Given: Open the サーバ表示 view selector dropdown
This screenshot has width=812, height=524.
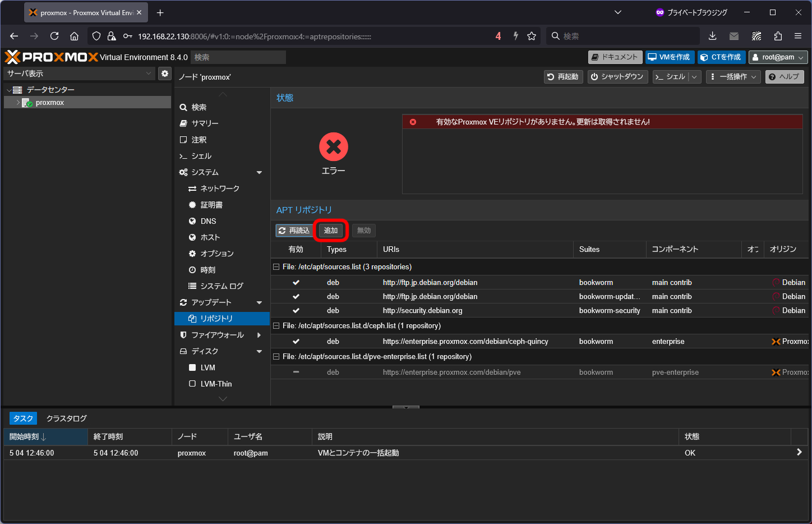Looking at the screenshot, I should click(79, 73).
